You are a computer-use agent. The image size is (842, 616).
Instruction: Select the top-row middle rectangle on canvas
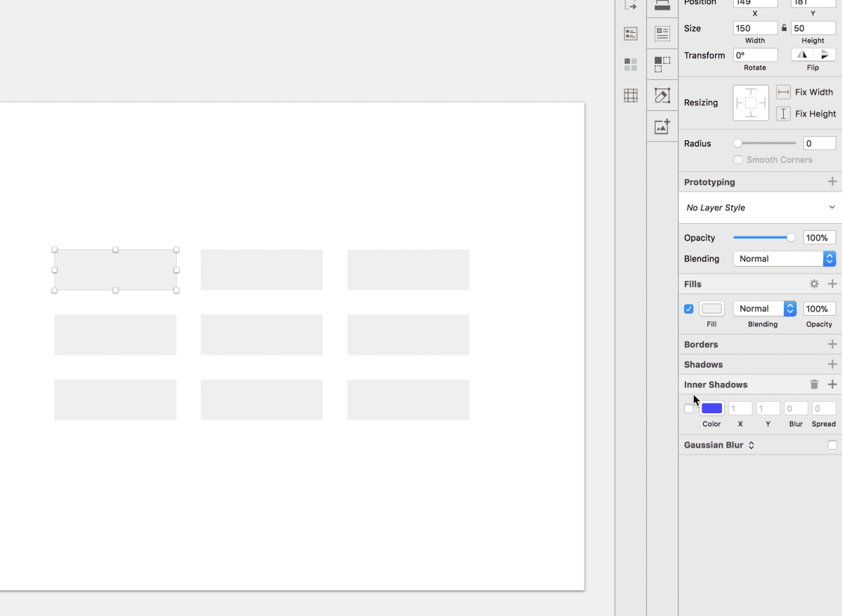click(262, 270)
